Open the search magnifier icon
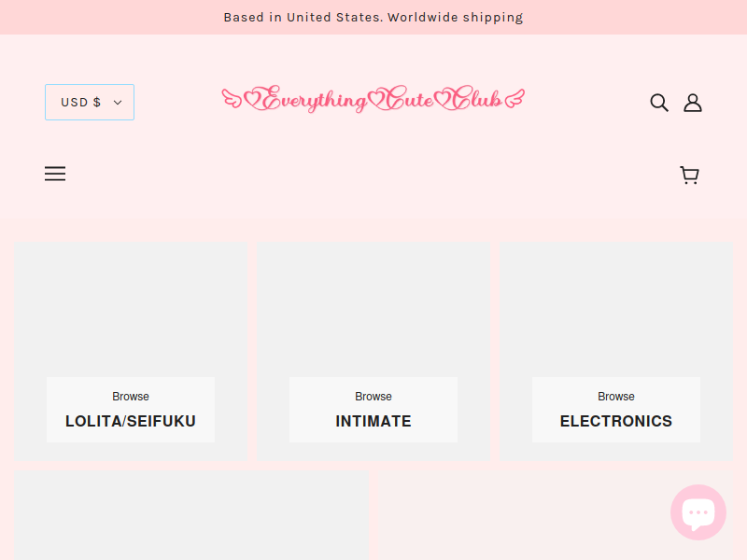Viewport: 747px width, 560px height. coord(659,103)
